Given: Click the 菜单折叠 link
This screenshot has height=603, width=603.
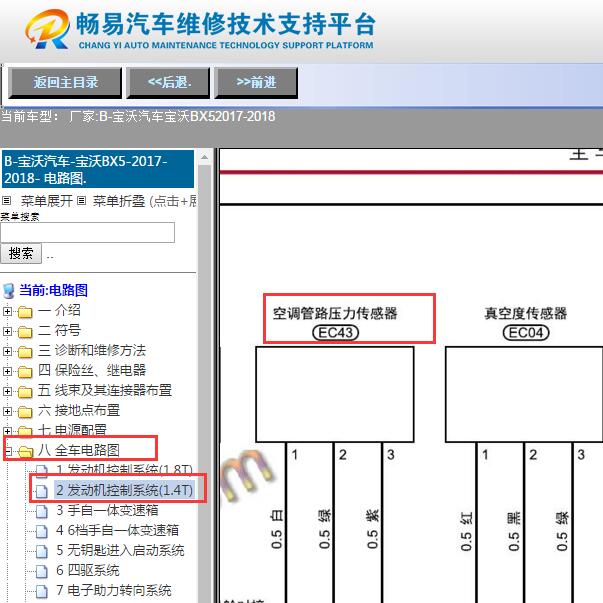Looking at the screenshot, I should click(119, 201).
